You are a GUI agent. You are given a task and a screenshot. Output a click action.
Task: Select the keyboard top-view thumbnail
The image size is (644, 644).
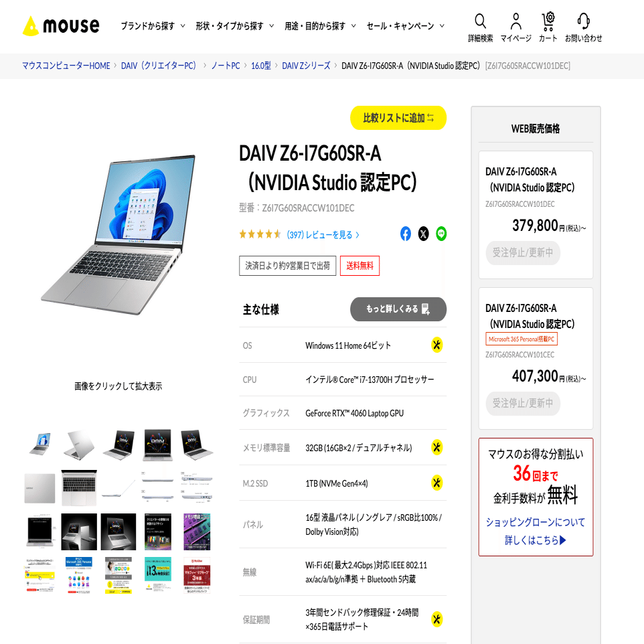(x=79, y=487)
